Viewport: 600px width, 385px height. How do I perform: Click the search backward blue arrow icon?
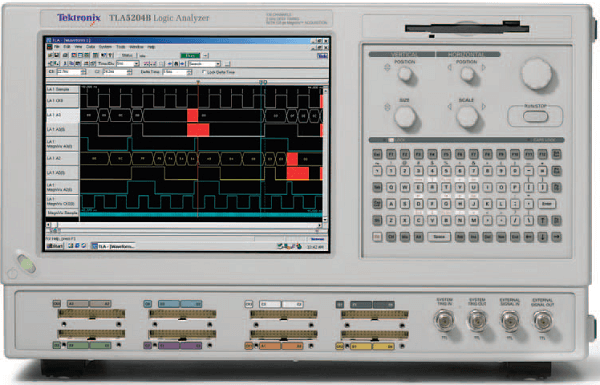tap(170, 64)
